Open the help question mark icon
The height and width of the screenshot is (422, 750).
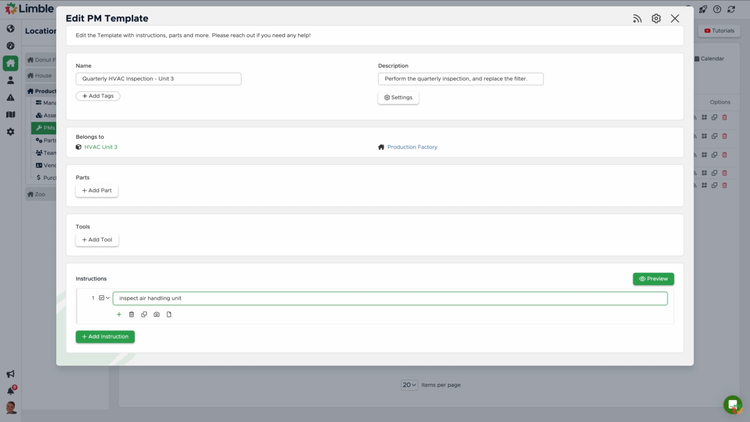pyautogui.click(x=717, y=9)
